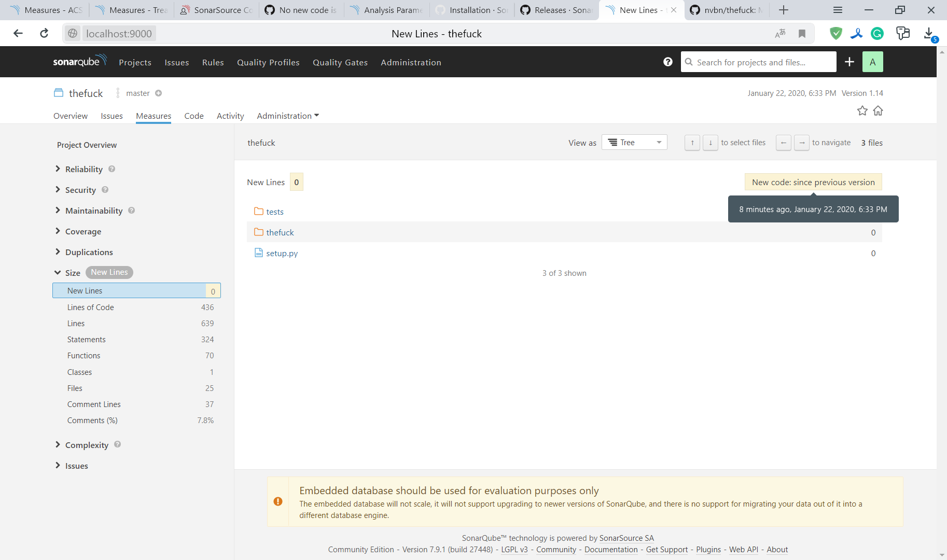Expand the Security section
Viewport: 947px width, 560px height.
[76, 190]
